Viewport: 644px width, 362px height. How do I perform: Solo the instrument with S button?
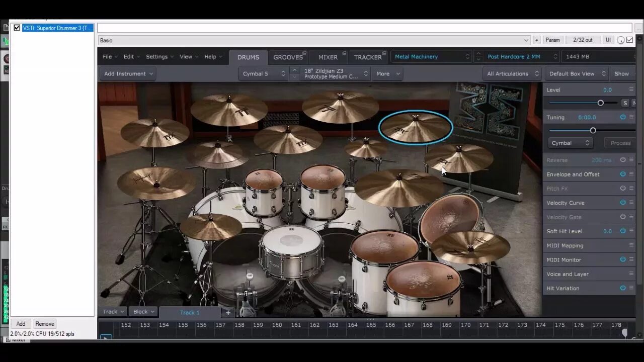pos(625,103)
